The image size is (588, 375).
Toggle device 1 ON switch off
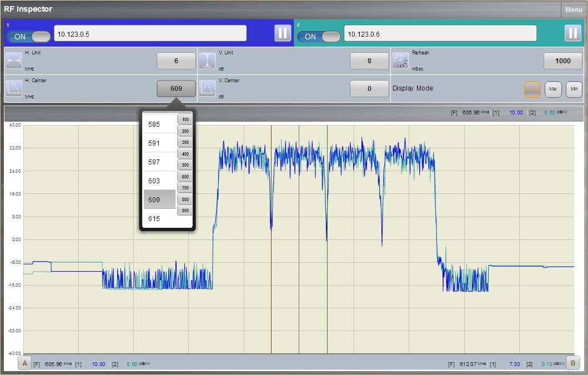28,36
